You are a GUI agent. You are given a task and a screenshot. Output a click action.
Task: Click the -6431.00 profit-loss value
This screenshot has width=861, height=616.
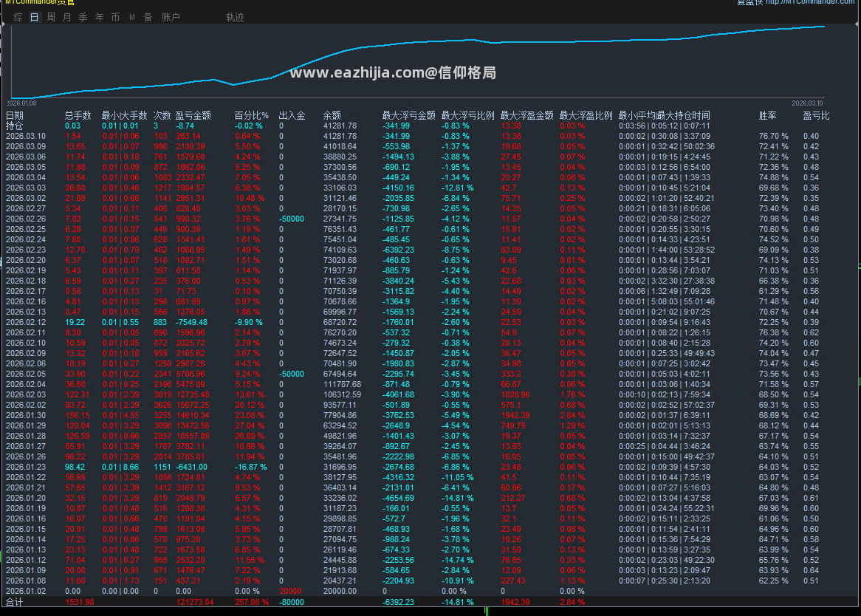pyautogui.click(x=192, y=468)
